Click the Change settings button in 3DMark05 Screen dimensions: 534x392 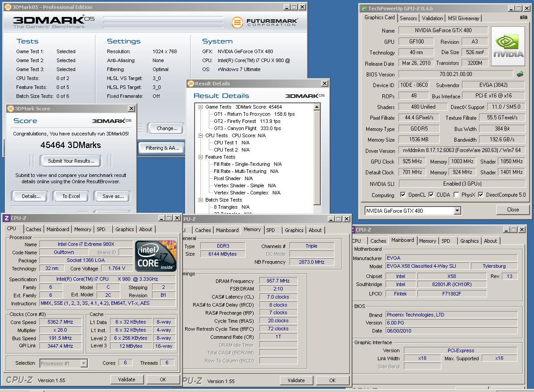166,128
